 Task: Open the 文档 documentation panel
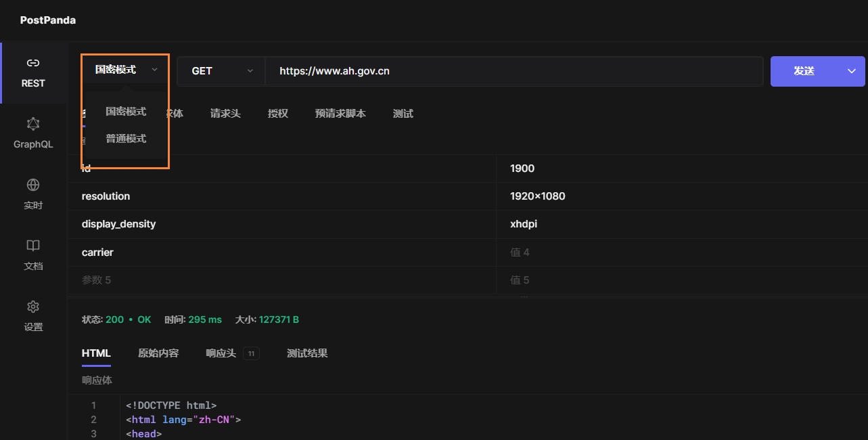coord(33,255)
